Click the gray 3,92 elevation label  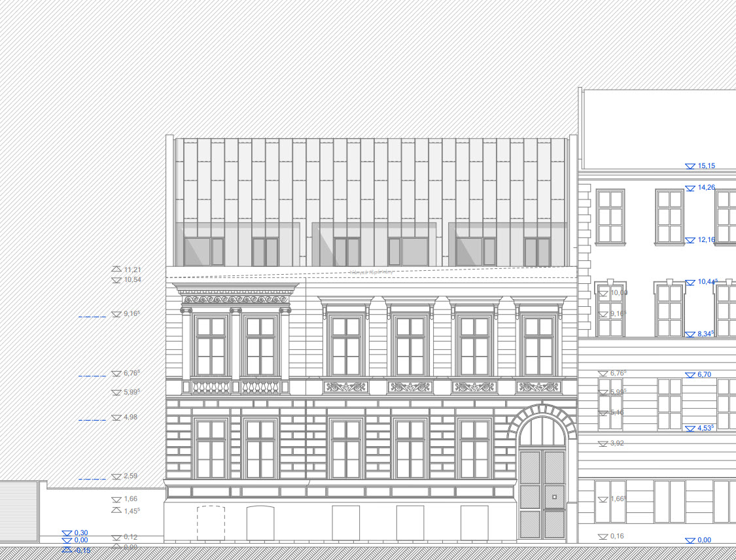click(x=617, y=443)
